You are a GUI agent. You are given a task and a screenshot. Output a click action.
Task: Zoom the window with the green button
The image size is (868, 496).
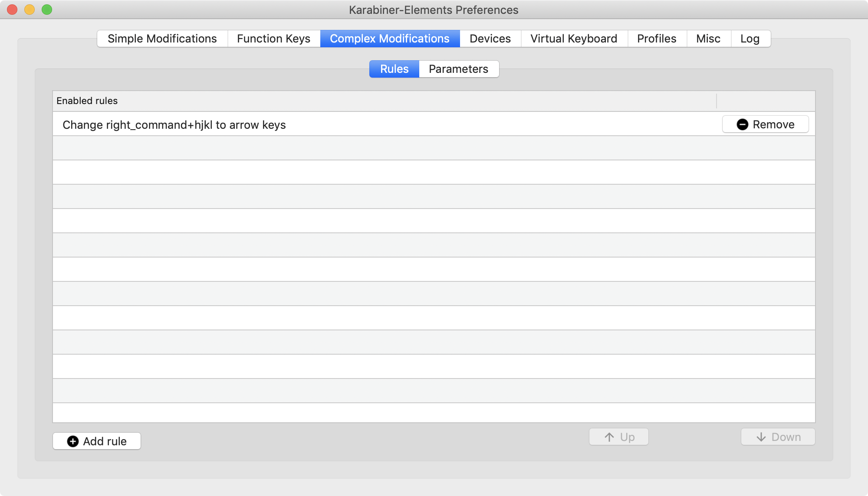(x=47, y=10)
